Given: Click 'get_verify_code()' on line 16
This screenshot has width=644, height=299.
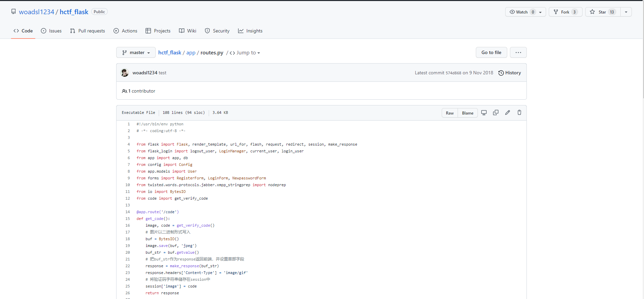Looking at the screenshot, I should coord(196,225).
